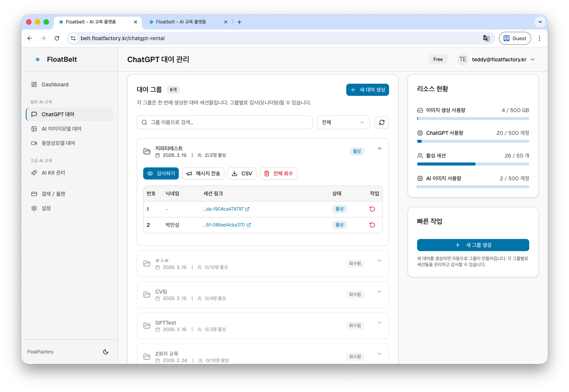Click the group name search field
The image size is (569, 392).
point(224,122)
